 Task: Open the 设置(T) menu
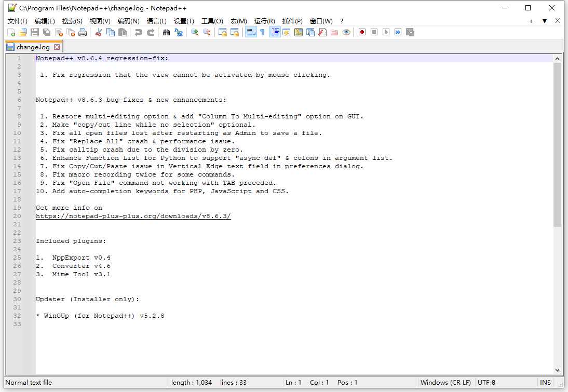click(184, 21)
